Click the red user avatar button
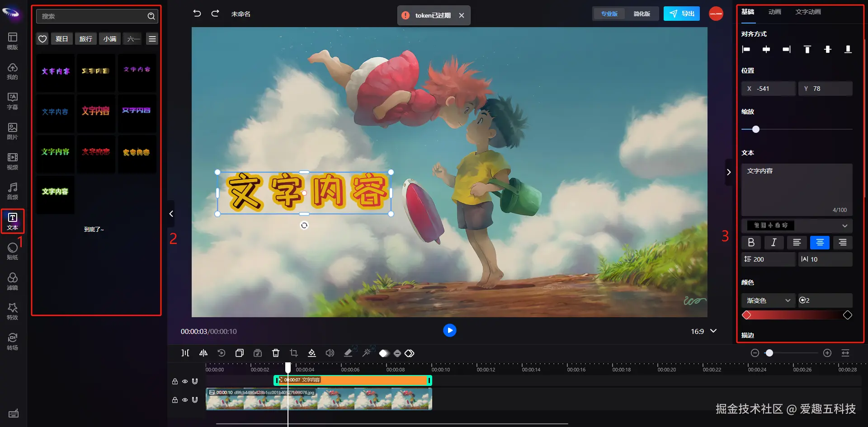The height and width of the screenshot is (427, 868). 716,14
